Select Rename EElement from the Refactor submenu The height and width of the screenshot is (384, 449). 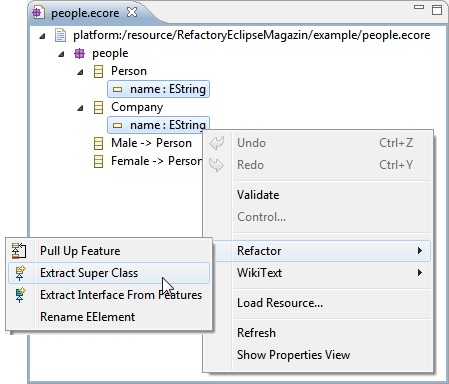[x=109, y=317]
